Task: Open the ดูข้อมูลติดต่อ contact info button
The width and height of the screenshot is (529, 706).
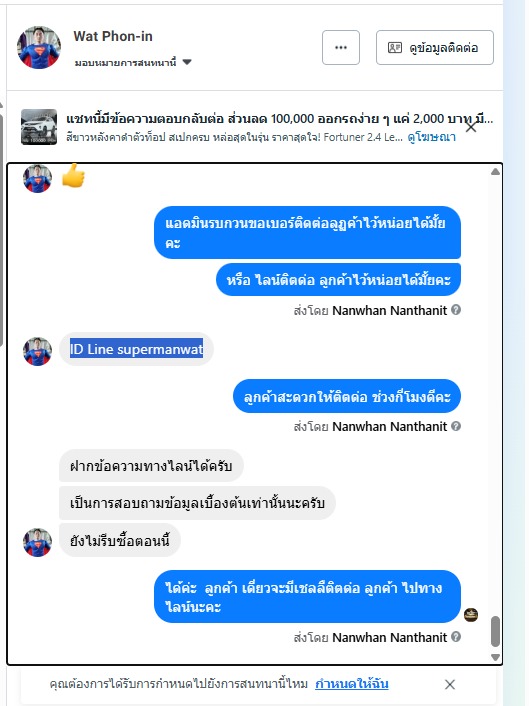Action: click(x=434, y=47)
